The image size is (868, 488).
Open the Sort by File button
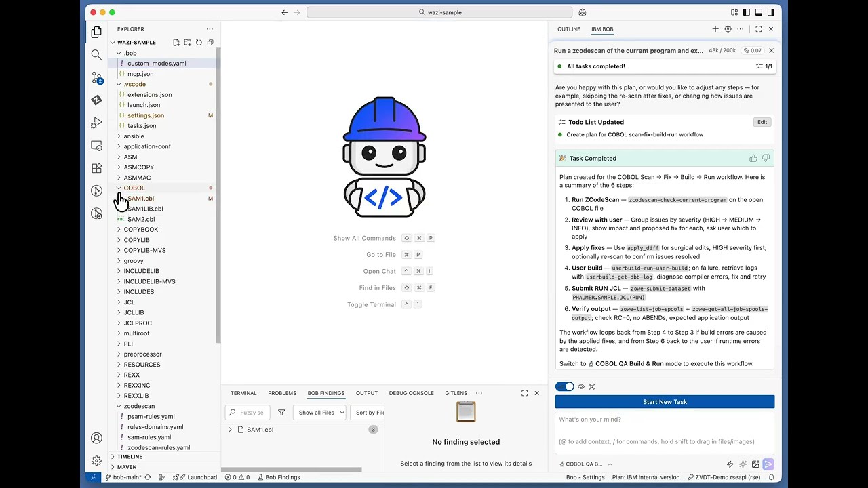tap(368, 412)
